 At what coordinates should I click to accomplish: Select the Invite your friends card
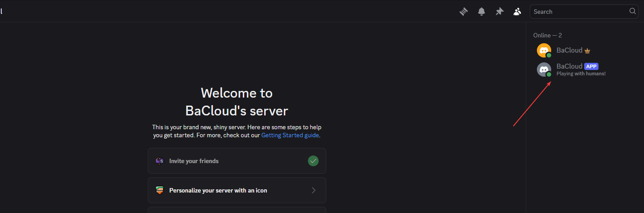(x=237, y=161)
